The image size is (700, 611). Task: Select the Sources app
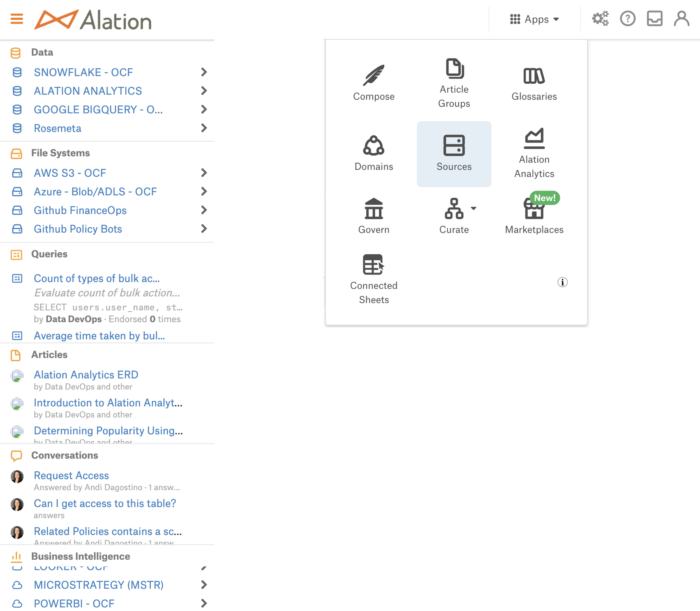click(x=454, y=154)
